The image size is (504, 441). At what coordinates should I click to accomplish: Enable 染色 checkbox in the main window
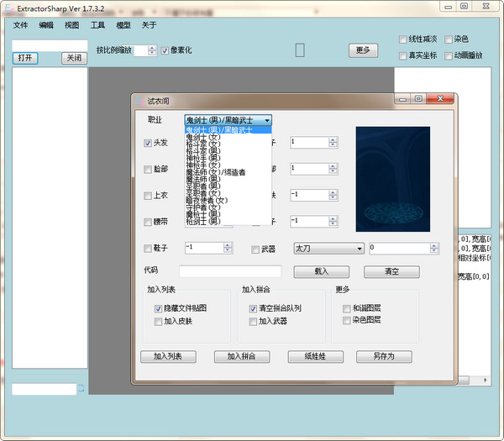(x=449, y=39)
